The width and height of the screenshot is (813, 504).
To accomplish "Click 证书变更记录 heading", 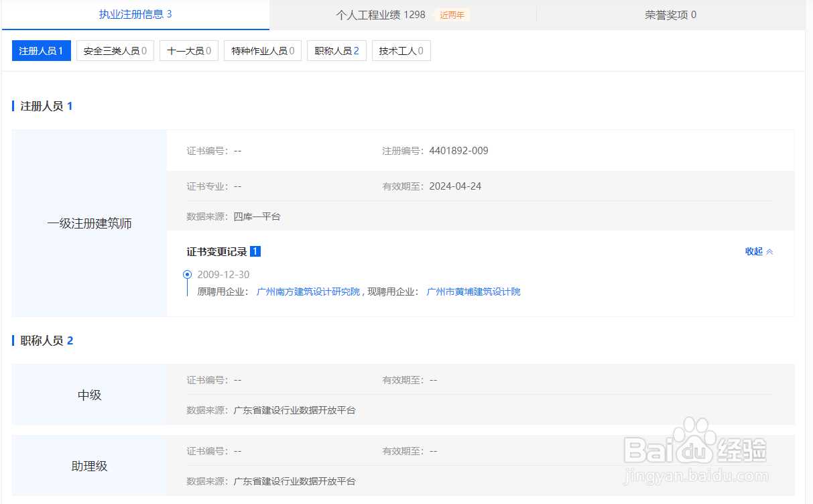I will coord(216,251).
